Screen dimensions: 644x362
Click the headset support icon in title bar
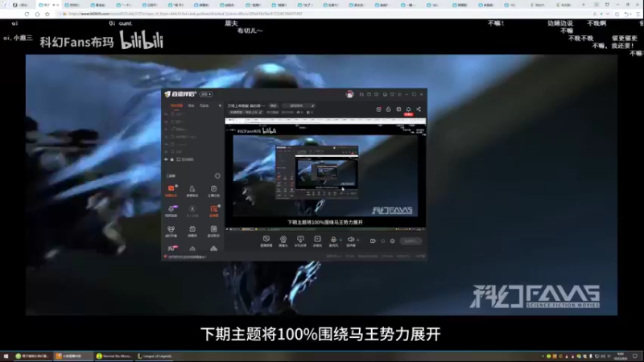point(361,94)
